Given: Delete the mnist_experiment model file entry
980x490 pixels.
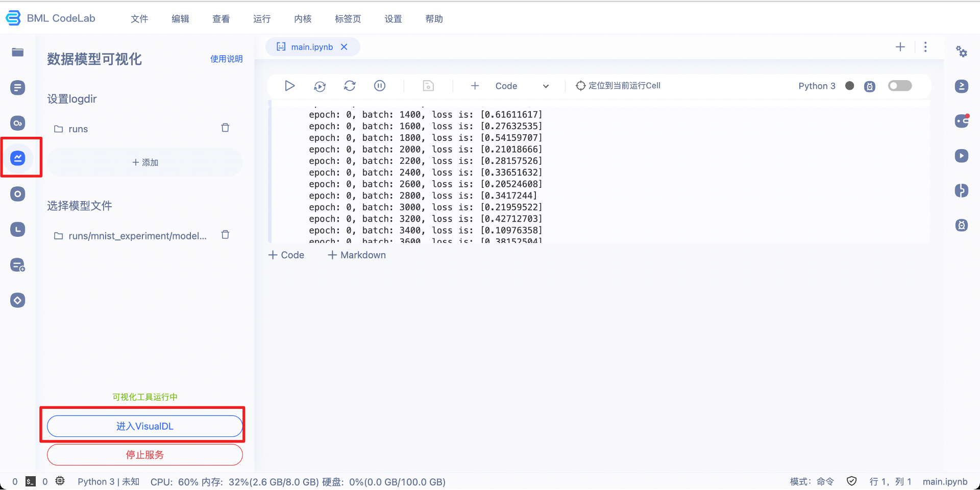Looking at the screenshot, I should coord(225,235).
